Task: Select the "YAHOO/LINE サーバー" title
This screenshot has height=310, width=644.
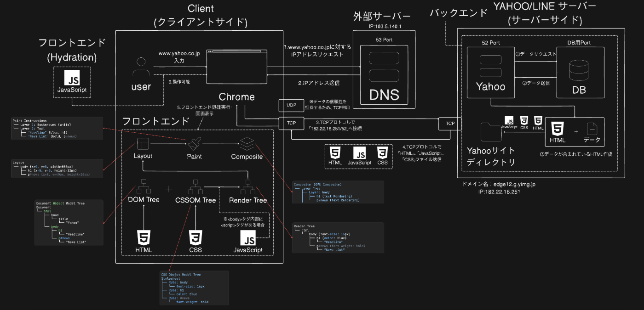Action: tap(545, 6)
